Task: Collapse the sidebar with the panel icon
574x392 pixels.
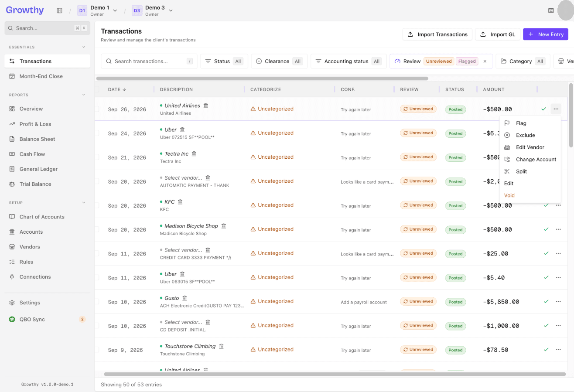Action: [59, 10]
